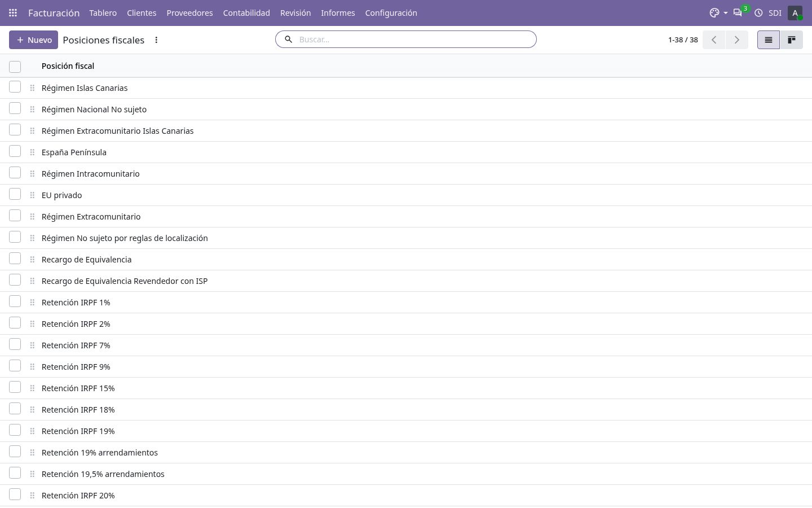Viewport: 812px width, 508px height.
Task: Switch to list view
Action: tap(768, 40)
